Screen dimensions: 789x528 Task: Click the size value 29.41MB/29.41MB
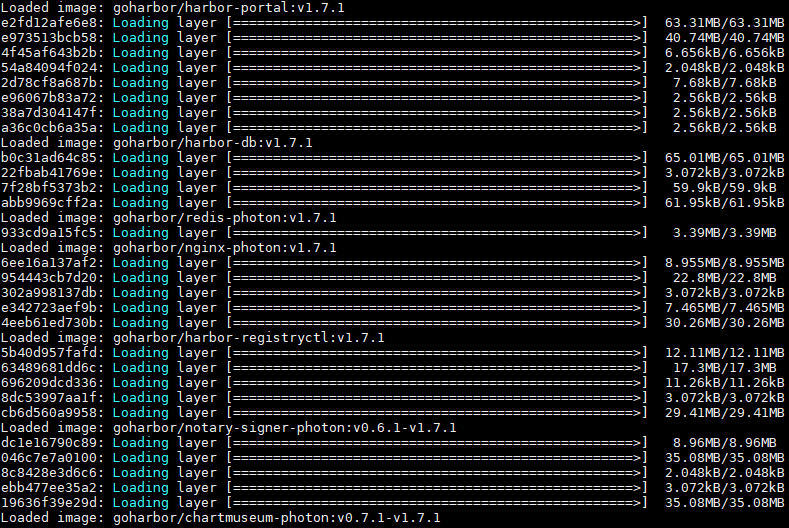pos(725,413)
